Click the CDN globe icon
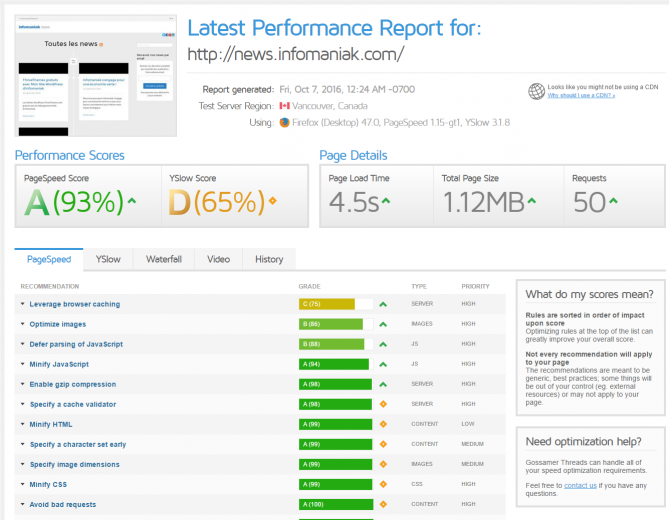 (536, 91)
